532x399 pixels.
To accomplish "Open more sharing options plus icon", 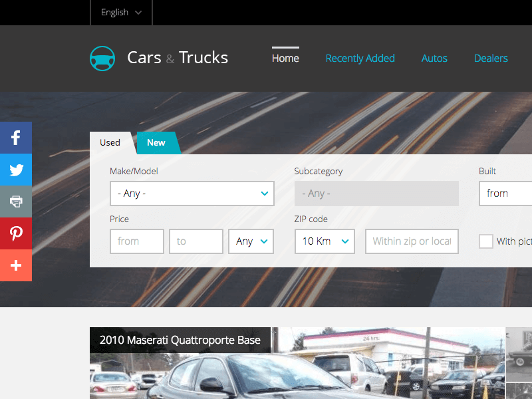I will (x=16, y=265).
